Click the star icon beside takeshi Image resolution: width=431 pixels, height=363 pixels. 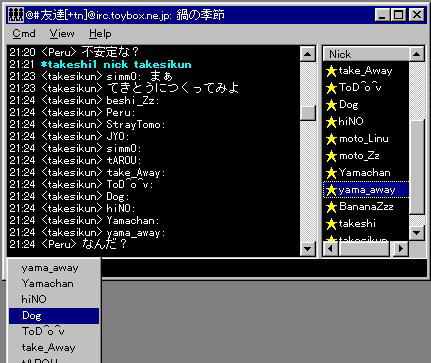(331, 224)
